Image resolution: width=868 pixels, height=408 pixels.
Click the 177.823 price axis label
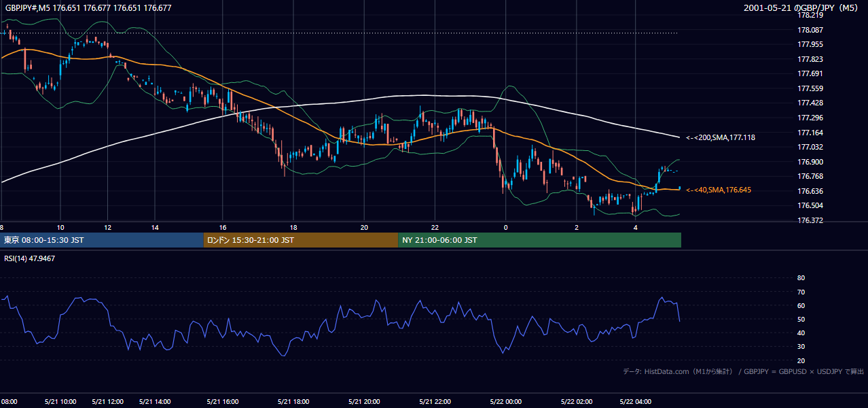coord(810,59)
